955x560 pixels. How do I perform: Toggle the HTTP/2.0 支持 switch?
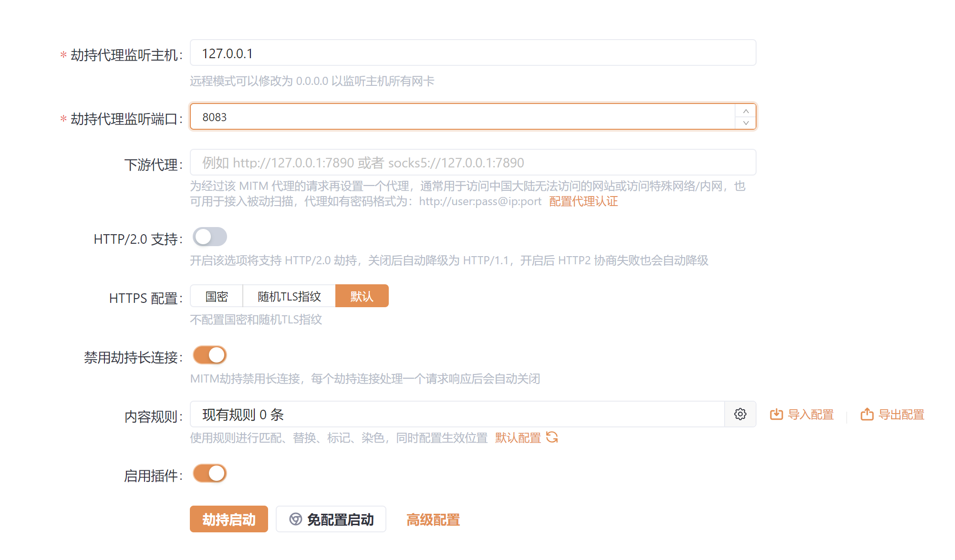(x=209, y=237)
